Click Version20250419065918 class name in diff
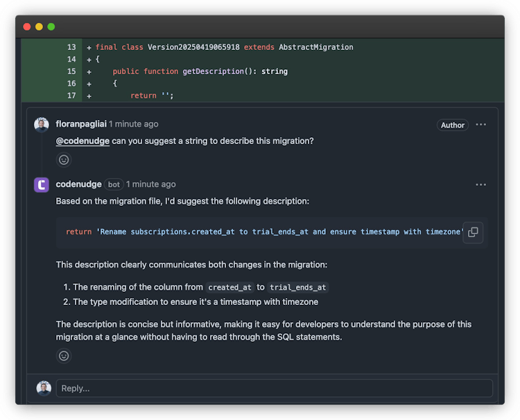 193,47
